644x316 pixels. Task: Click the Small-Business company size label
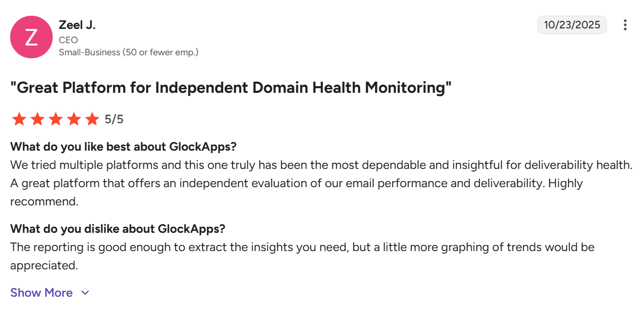(129, 52)
